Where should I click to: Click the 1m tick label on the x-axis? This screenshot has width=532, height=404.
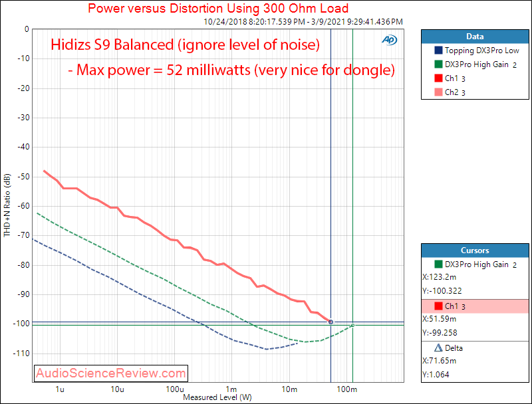[x=231, y=389]
